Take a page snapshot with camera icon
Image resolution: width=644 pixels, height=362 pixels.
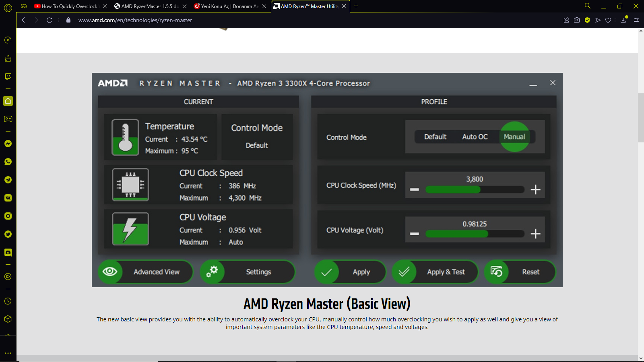[x=577, y=20]
